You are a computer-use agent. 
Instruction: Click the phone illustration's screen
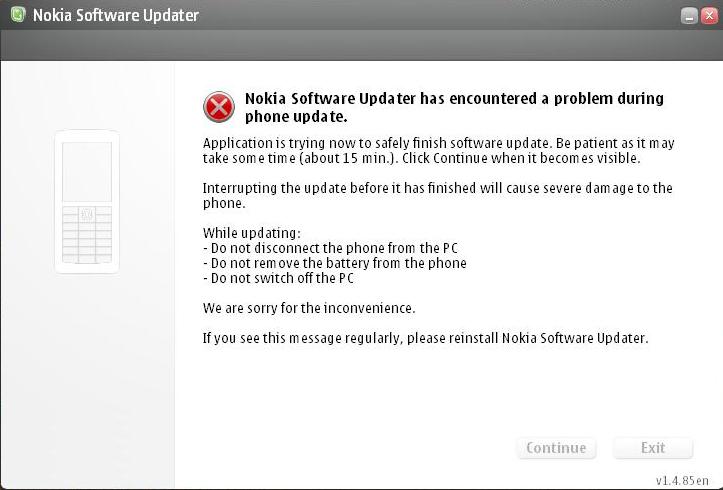[87, 171]
